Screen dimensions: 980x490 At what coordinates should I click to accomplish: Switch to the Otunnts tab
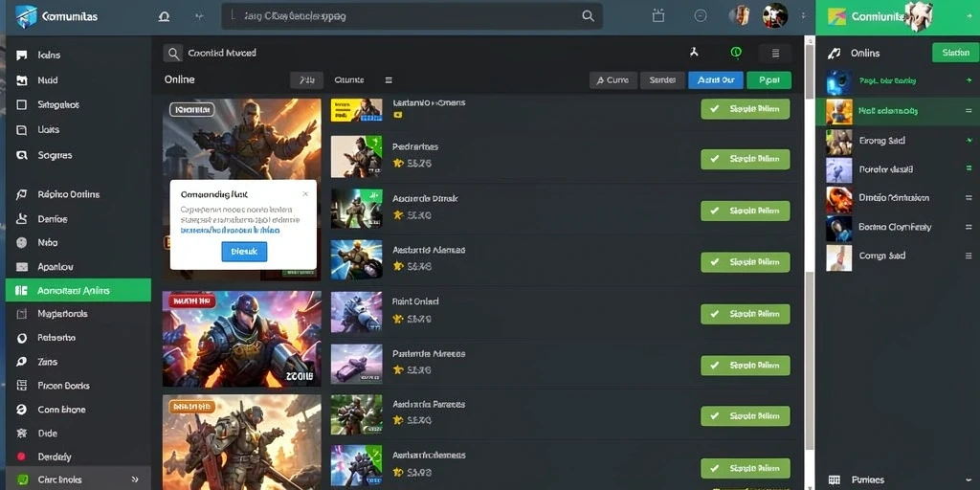click(x=348, y=80)
